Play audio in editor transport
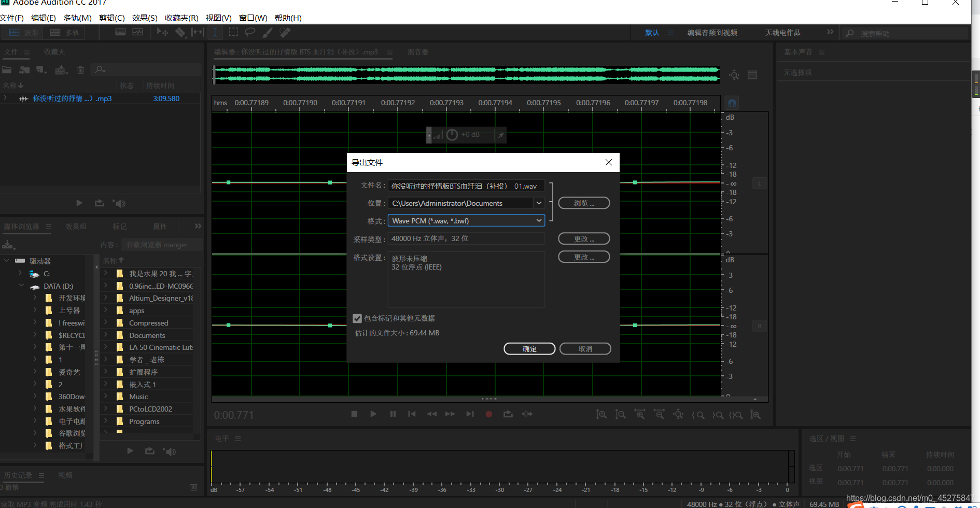 pos(373,414)
